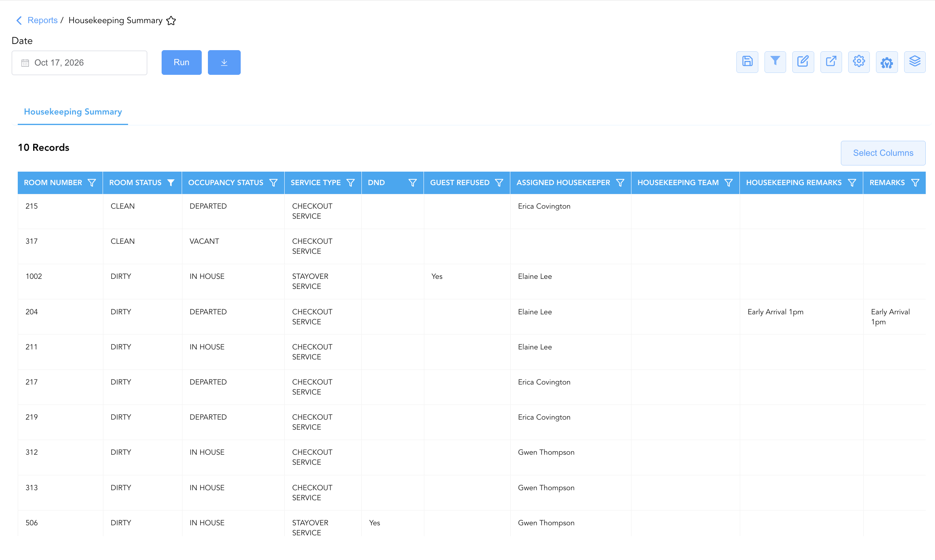
Task: Filter the DND column
Action: (413, 183)
